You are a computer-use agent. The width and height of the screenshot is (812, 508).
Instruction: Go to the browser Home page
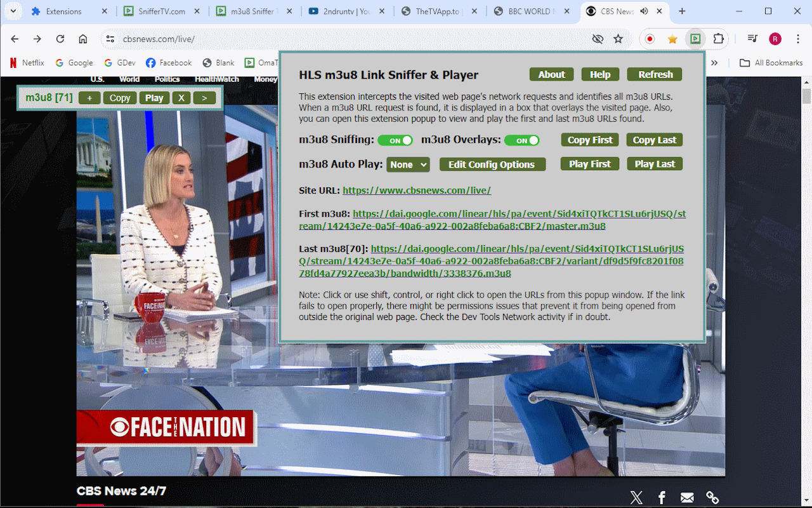82,39
